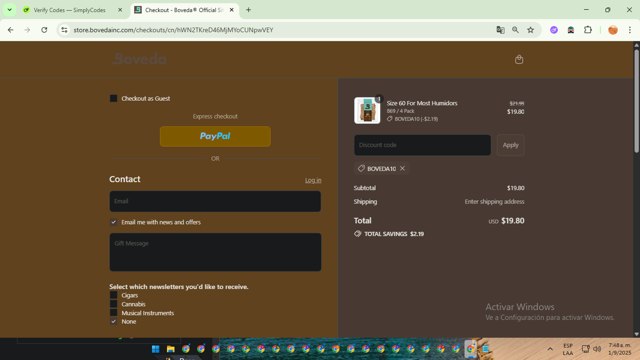Uncheck the None newsletter option
This screenshot has width=640, height=360.
pos(113,322)
